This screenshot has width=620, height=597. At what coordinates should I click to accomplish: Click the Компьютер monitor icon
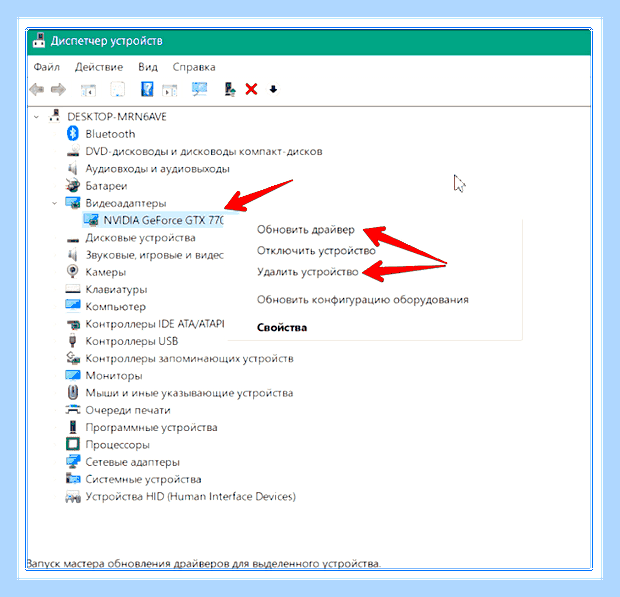click(x=73, y=304)
